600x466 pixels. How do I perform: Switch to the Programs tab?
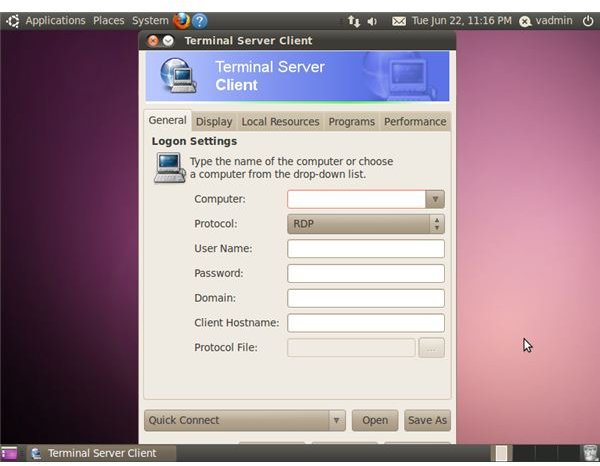click(352, 122)
